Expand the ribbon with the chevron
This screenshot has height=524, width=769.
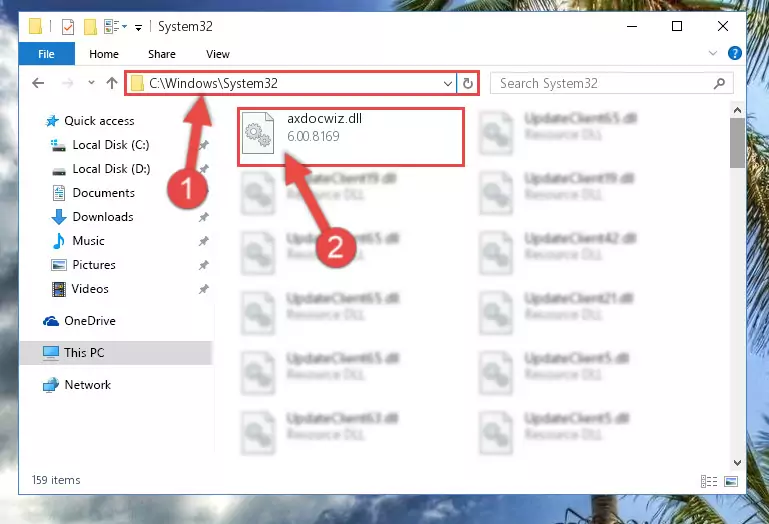(x=713, y=53)
